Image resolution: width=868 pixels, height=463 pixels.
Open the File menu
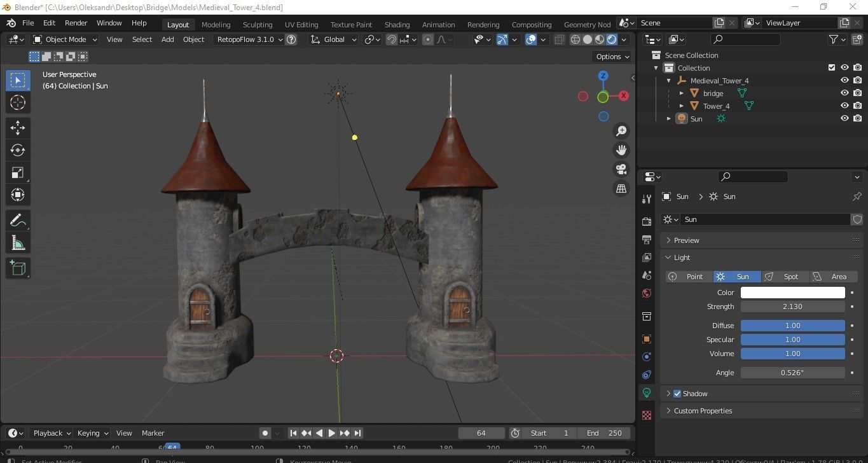click(x=28, y=23)
